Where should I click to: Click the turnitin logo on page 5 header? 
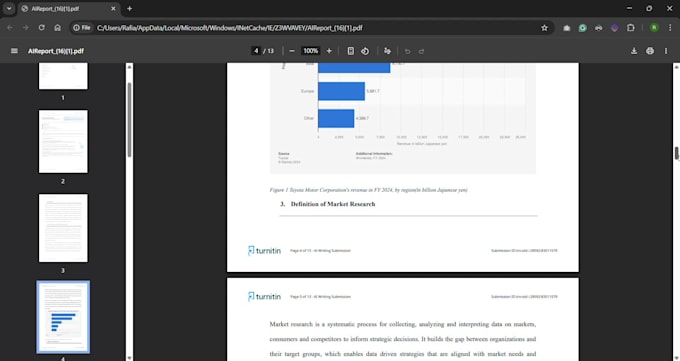(x=264, y=297)
